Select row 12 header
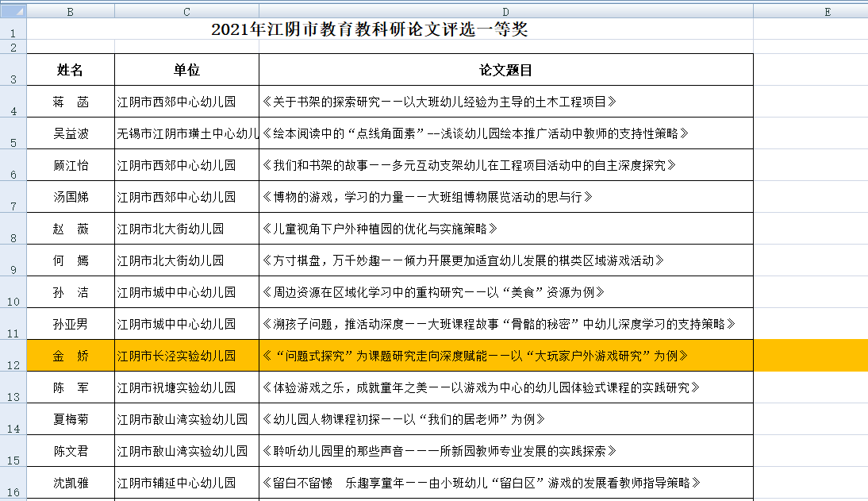 pos(13,356)
